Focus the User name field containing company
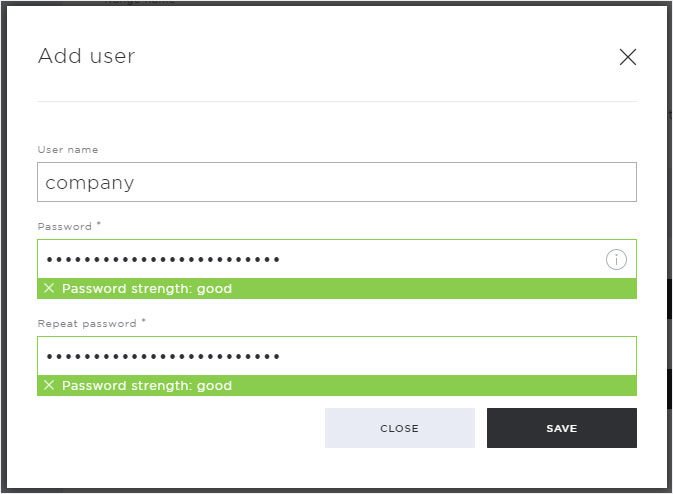 [336, 182]
